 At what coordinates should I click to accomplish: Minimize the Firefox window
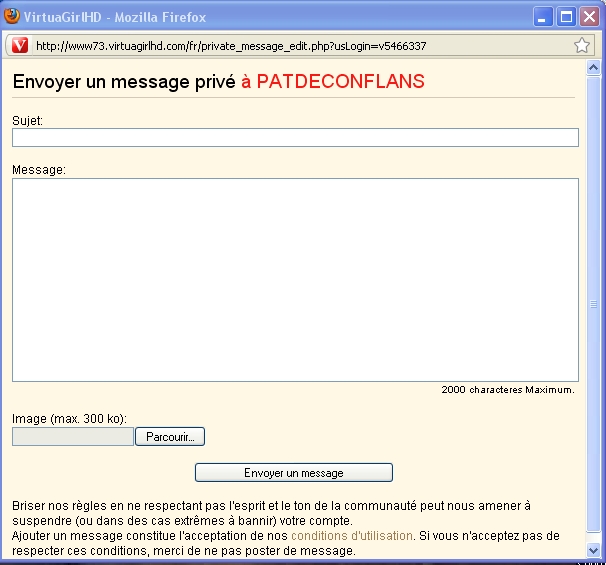543,17
